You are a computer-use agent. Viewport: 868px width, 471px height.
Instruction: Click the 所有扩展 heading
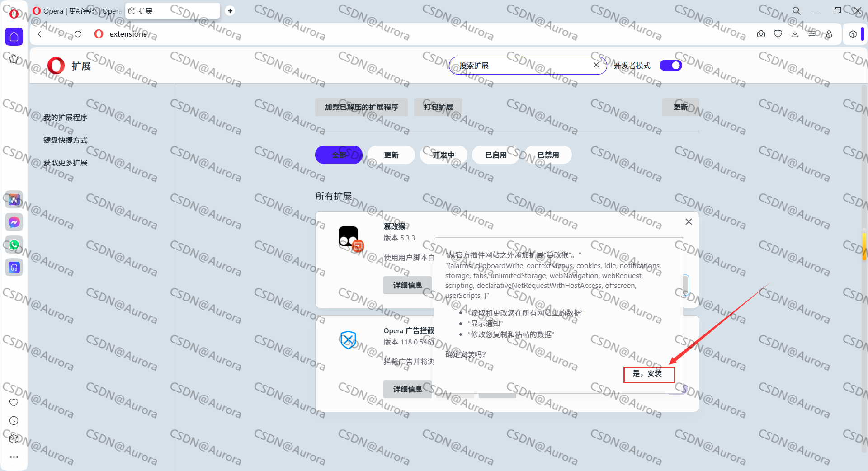(x=334, y=196)
